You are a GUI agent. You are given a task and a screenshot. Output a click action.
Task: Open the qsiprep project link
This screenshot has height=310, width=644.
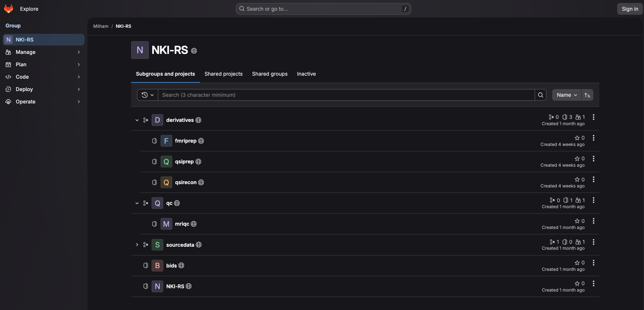click(x=184, y=162)
